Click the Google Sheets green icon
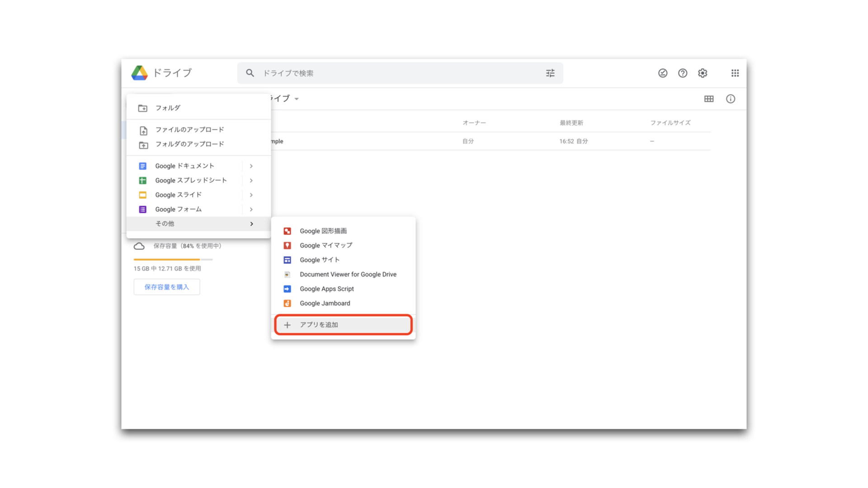 tap(142, 181)
